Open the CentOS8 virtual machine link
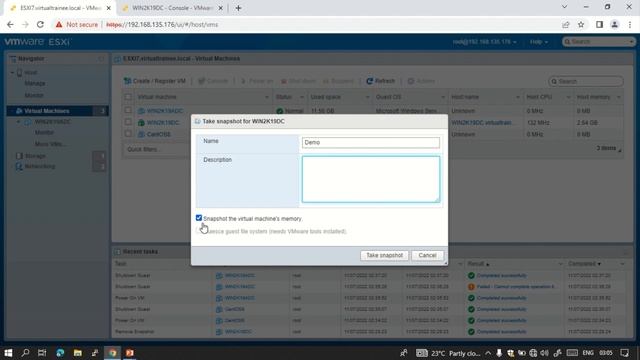 [x=159, y=134]
